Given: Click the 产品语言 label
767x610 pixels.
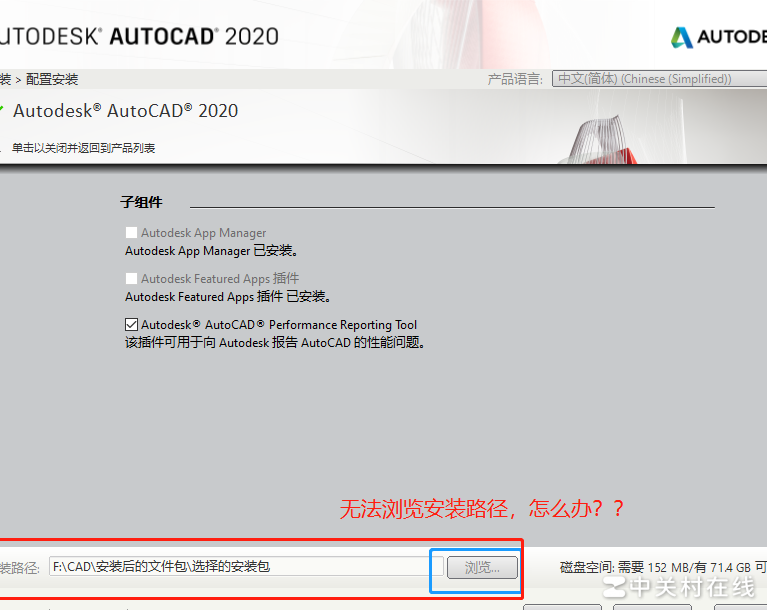Looking at the screenshot, I should pos(515,79).
